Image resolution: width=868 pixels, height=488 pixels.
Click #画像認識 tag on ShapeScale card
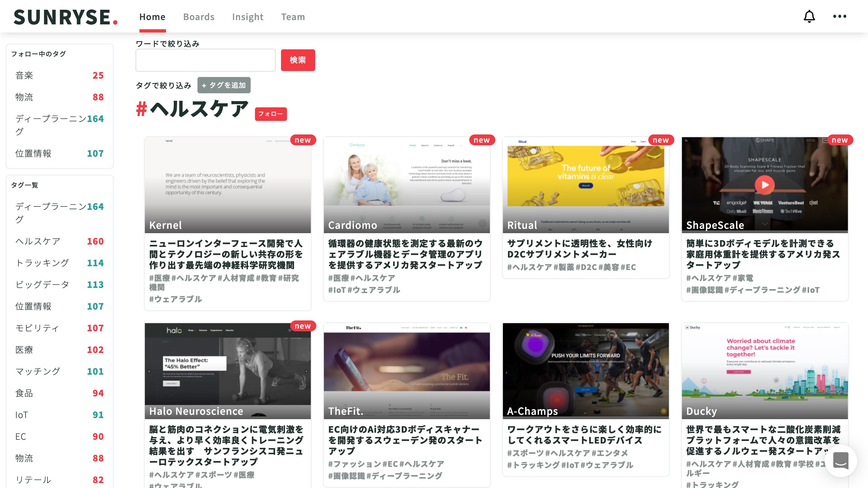[705, 290]
